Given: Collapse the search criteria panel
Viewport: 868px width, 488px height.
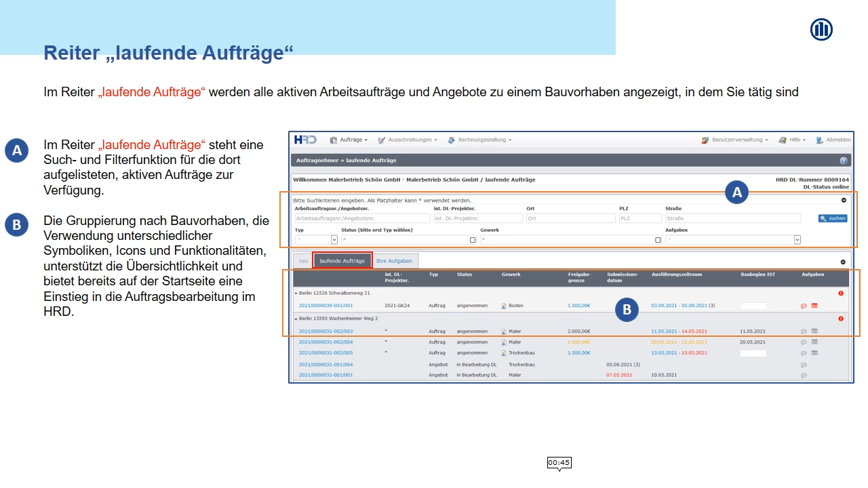Looking at the screenshot, I should [x=844, y=200].
